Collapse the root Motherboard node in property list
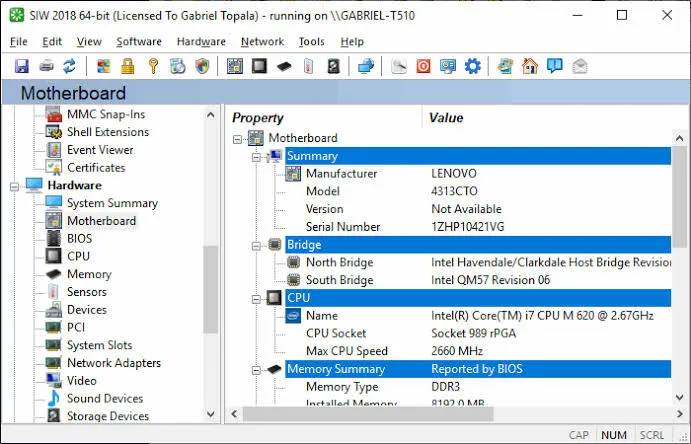The height and width of the screenshot is (444, 691). (237, 139)
